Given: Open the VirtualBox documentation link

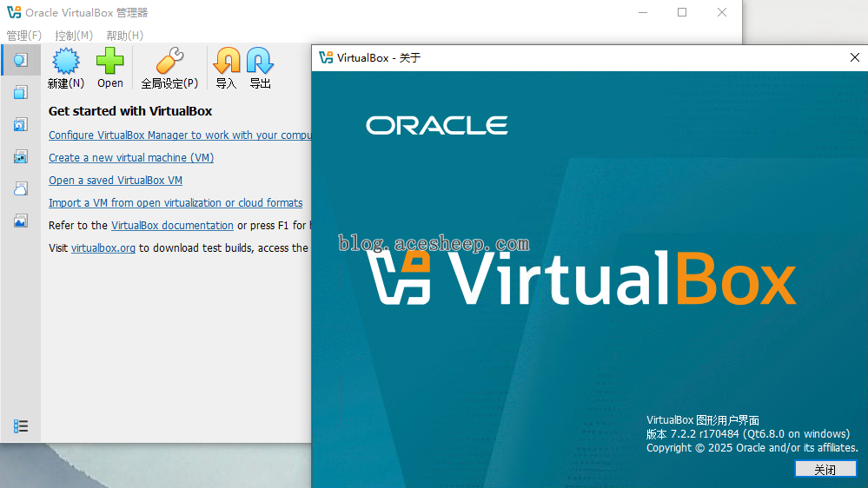Looking at the screenshot, I should click(172, 225).
